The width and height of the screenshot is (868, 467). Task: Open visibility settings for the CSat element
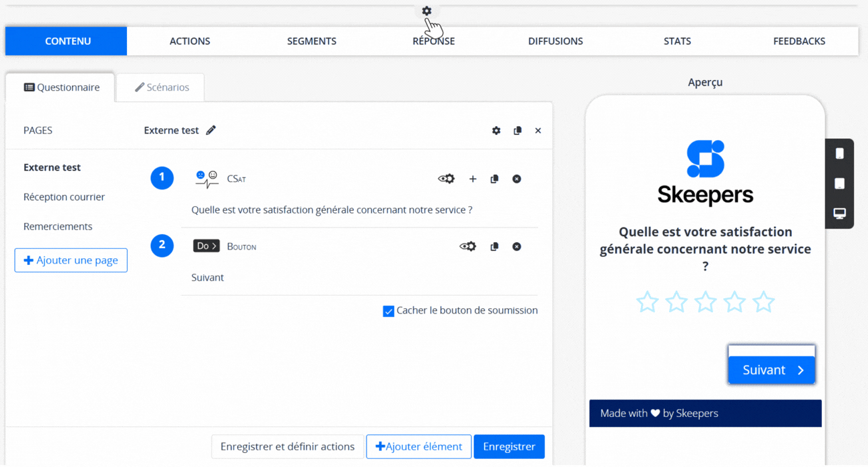pos(446,179)
